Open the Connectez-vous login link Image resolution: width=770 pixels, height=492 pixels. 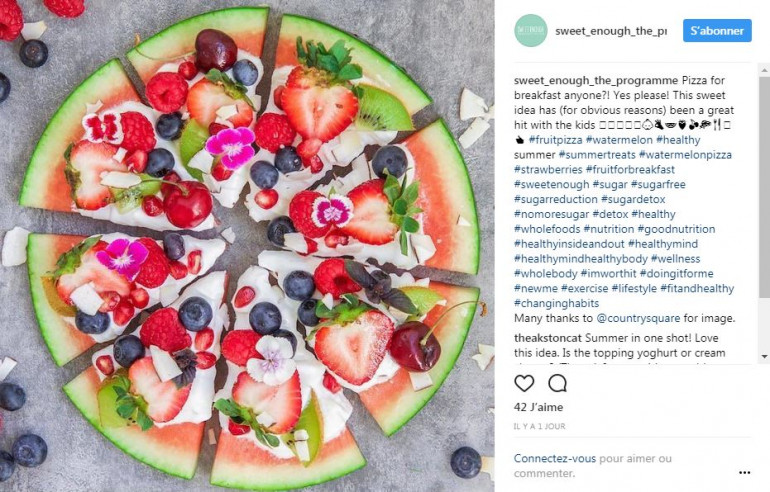(x=554, y=458)
